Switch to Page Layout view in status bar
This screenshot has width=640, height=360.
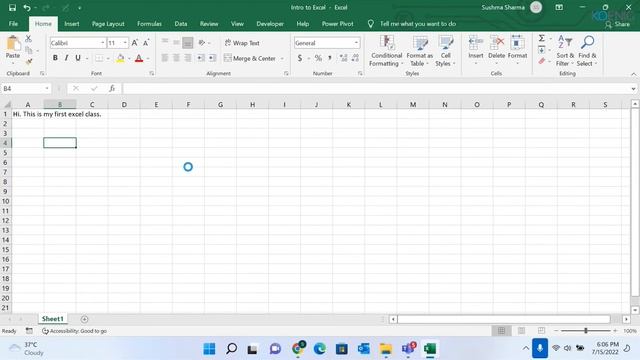click(x=521, y=331)
